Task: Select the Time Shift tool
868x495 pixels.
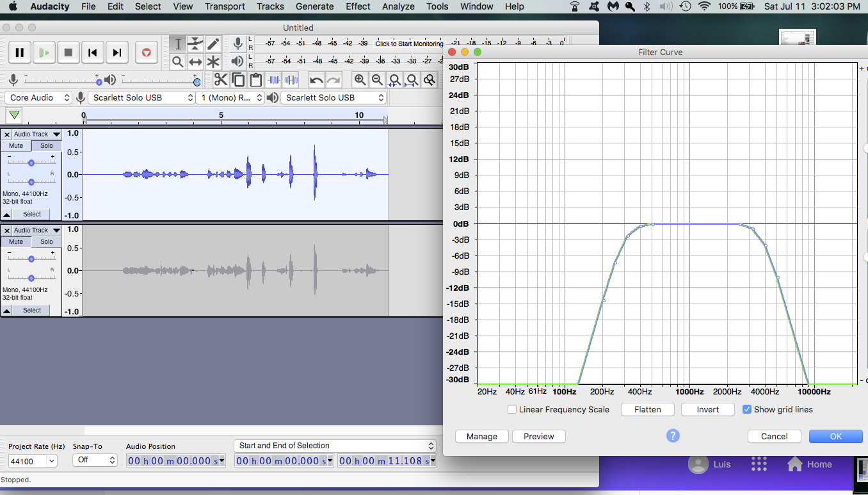Action: pos(195,61)
